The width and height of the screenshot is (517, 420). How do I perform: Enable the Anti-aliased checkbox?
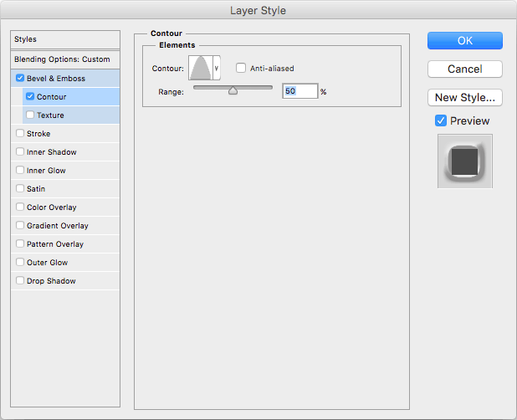point(241,68)
